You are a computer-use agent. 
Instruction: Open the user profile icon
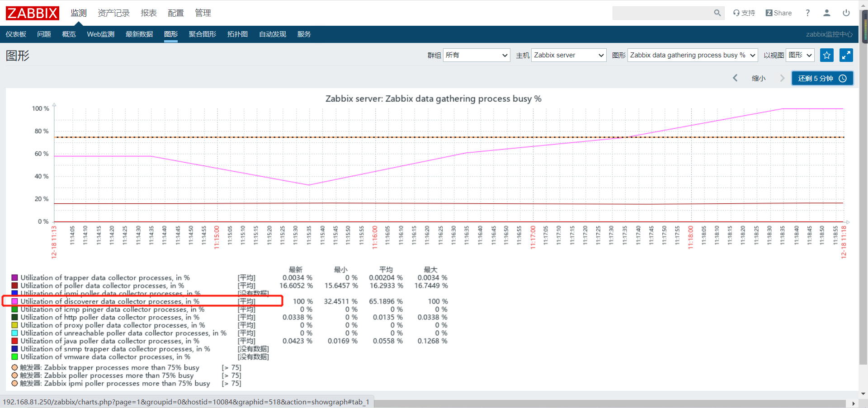(827, 13)
